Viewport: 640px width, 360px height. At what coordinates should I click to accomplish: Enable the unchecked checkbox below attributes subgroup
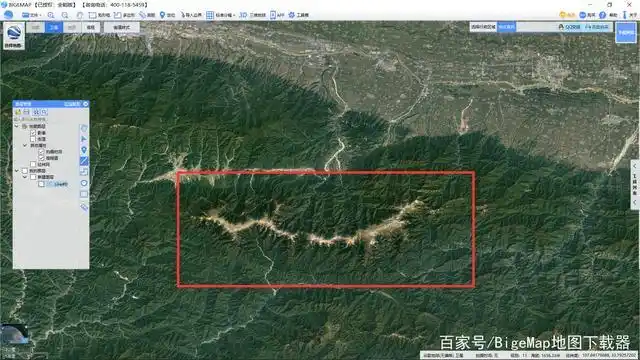coord(33,164)
